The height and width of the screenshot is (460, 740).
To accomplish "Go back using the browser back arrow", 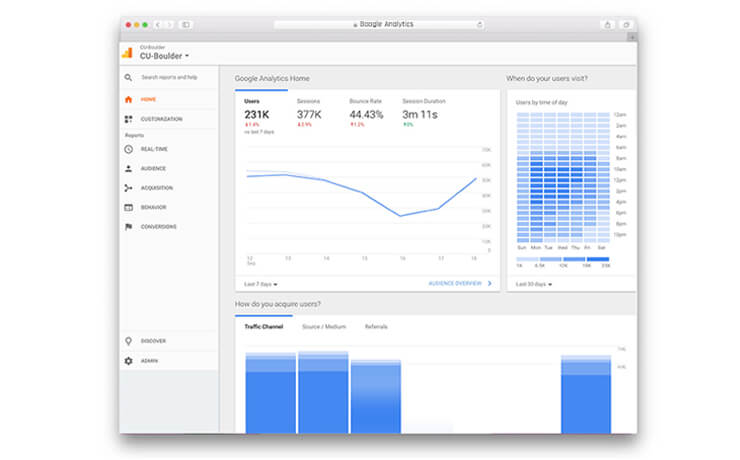I will click(158, 25).
